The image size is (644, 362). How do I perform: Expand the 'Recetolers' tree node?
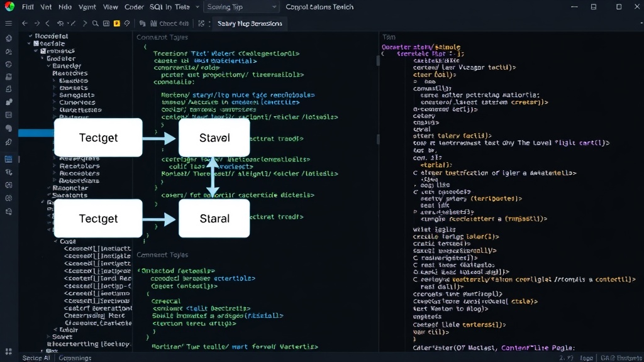point(55,166)
